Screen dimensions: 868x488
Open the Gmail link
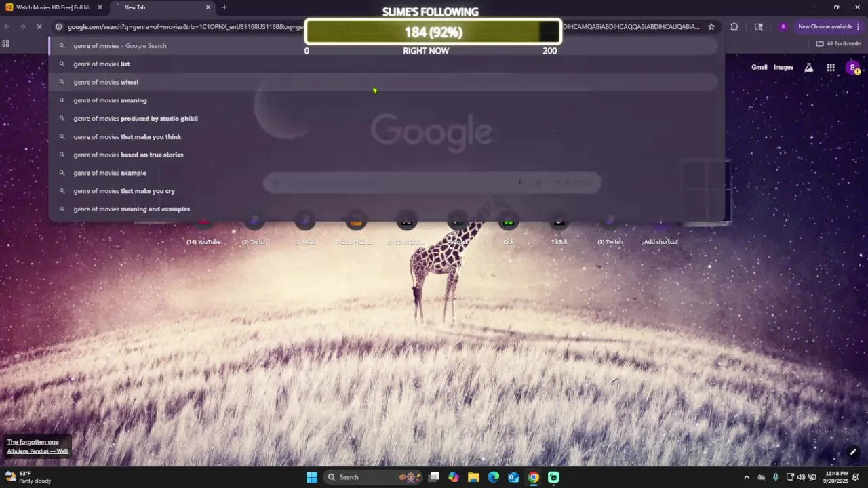[759, 68]
